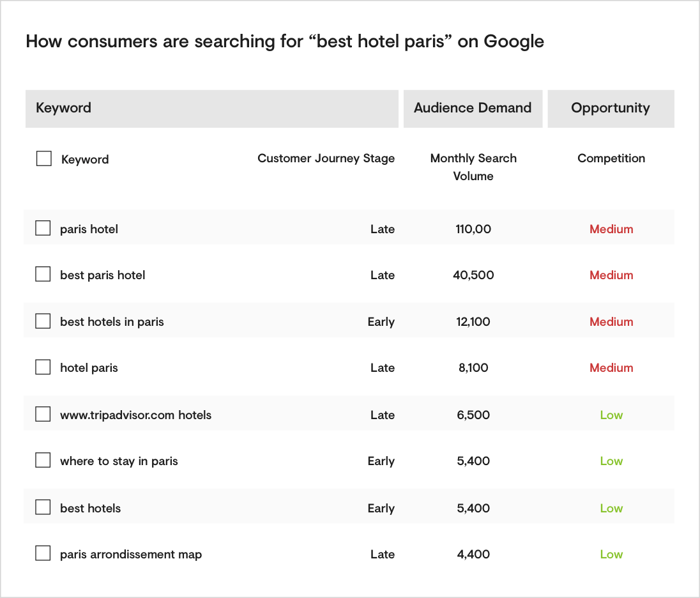Open the Audience Demand header tab
Viewport: 700px width, 598px height.
point(473,109)
